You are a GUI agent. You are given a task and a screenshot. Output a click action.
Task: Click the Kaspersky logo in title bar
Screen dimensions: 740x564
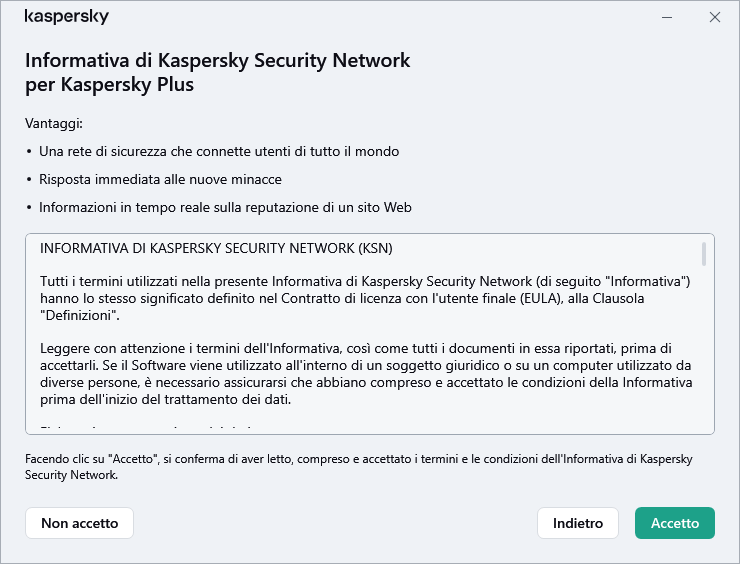coord(66,17)
